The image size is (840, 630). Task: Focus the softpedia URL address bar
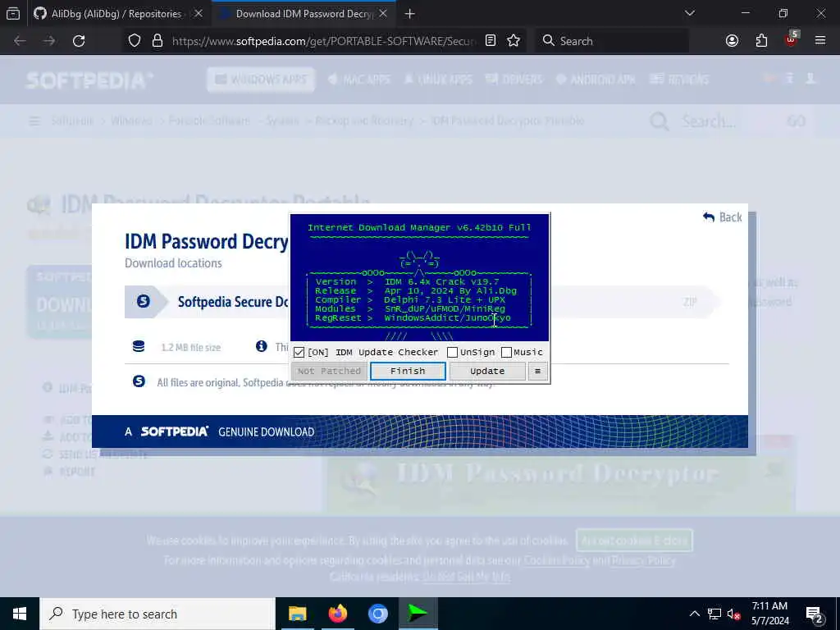click(x=323, y=41)
